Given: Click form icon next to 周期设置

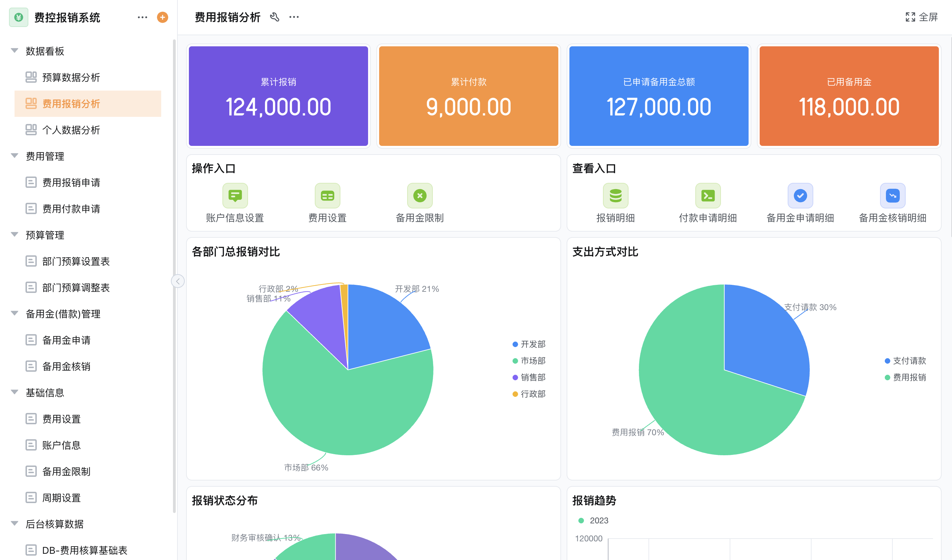Looking at the screenshot, I should (31, 497).
